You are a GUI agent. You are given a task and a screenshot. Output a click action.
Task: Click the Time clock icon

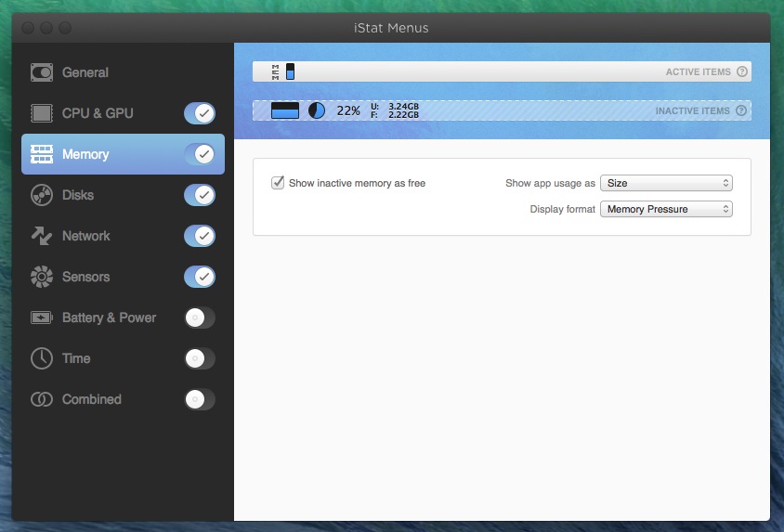click(x=42, y=358)
